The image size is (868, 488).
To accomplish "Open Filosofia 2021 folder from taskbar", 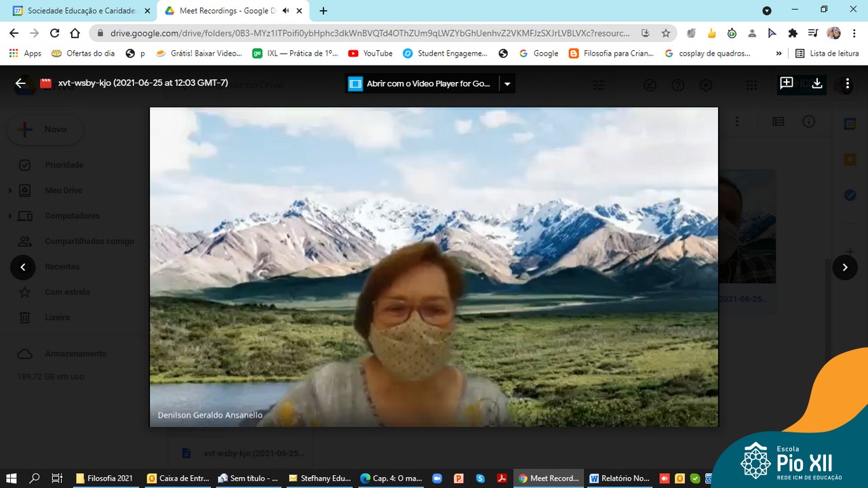I will tap(104, 478).
